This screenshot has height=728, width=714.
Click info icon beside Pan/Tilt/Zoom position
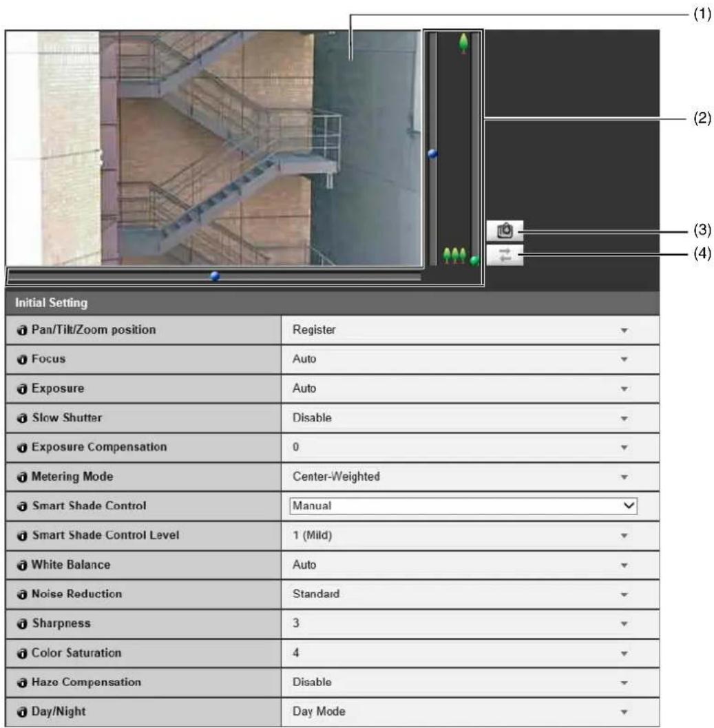22,330
